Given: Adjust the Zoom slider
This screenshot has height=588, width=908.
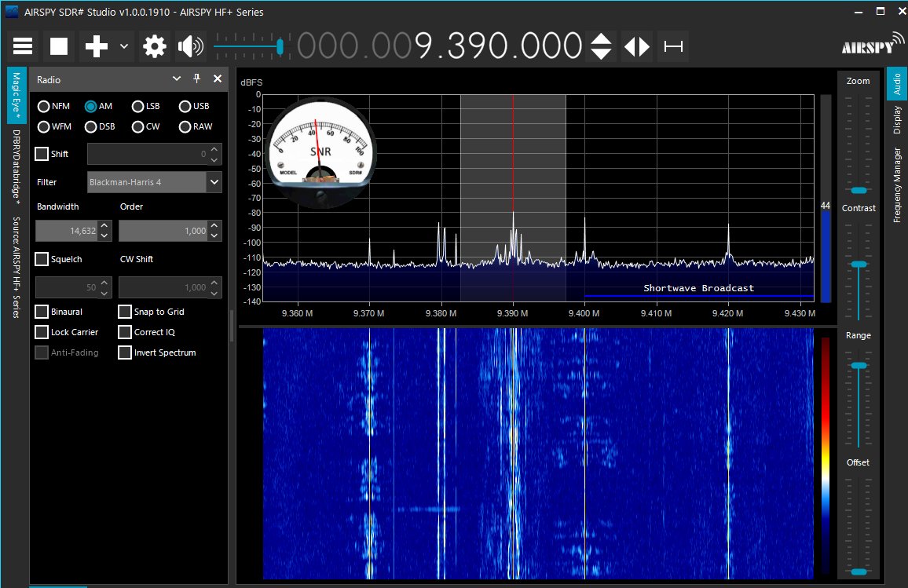Looking at the screenshot, I should point(859,191).
